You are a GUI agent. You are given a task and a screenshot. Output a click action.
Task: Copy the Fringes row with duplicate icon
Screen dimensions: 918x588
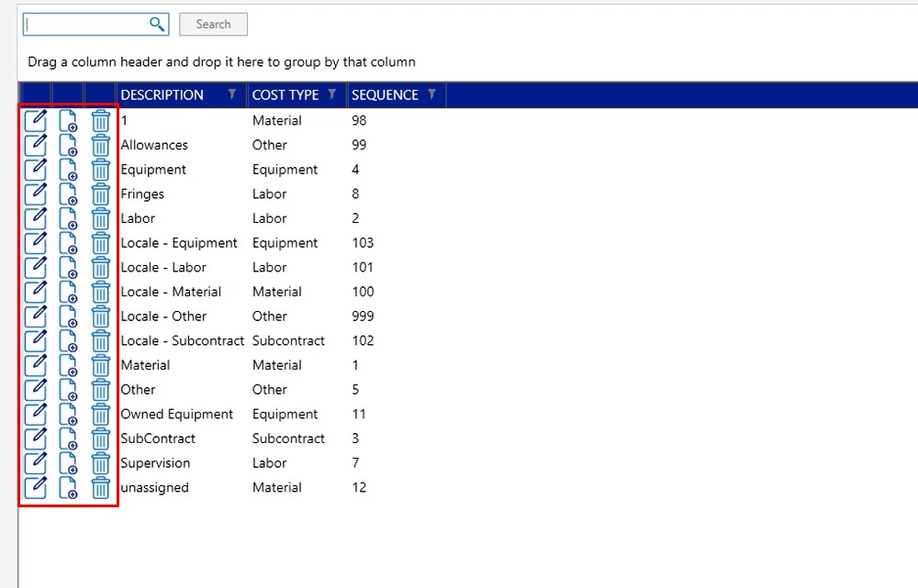(x=68, y=194)
